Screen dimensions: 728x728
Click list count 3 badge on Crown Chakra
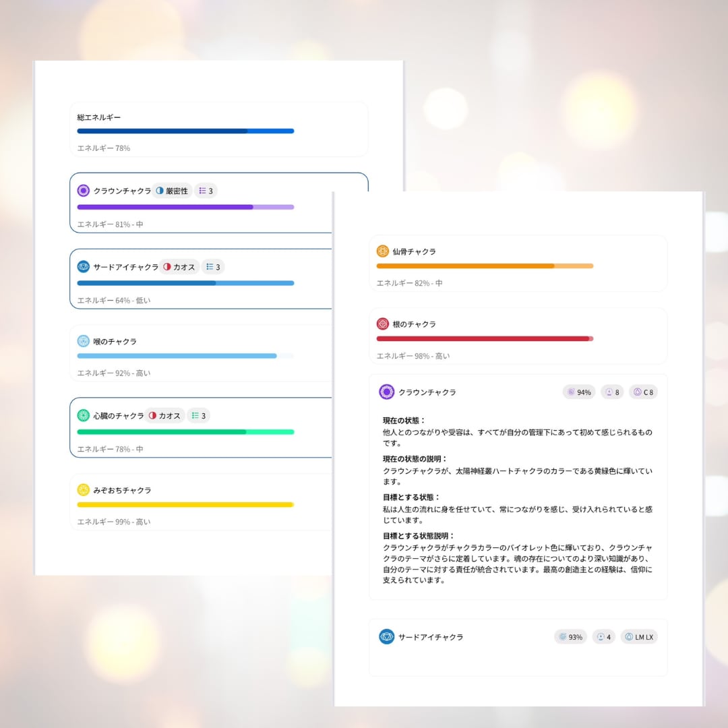pos(206,191)
